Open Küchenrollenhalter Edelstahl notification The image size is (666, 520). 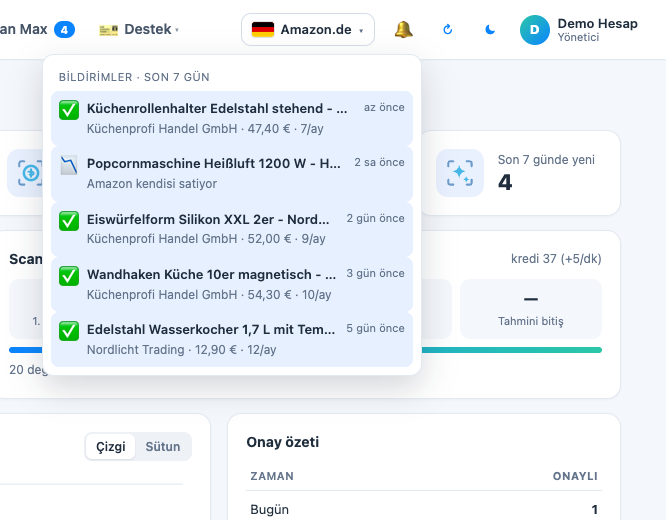pos(232,119)
